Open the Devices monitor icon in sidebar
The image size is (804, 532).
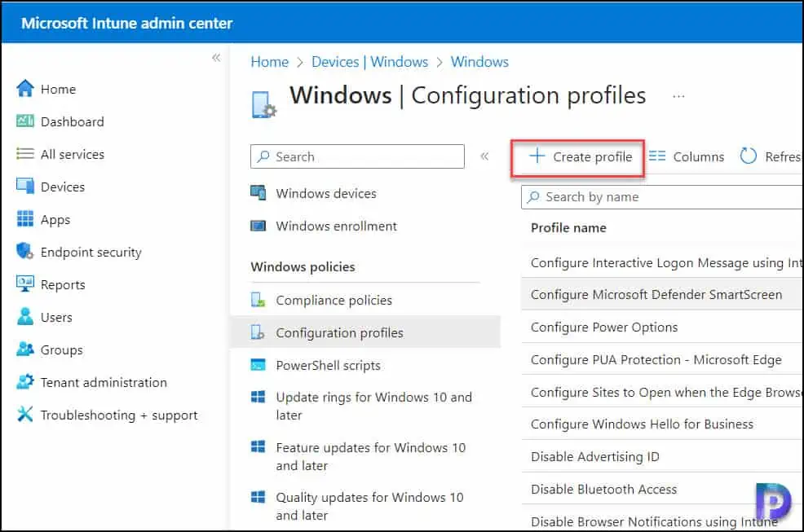[x=24, y=187]
